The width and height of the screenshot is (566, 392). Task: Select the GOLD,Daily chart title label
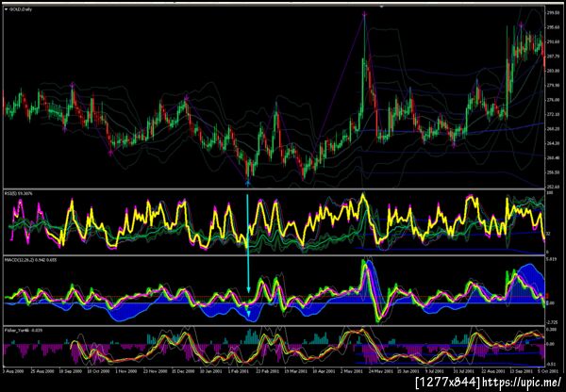[x=22, y=9]
